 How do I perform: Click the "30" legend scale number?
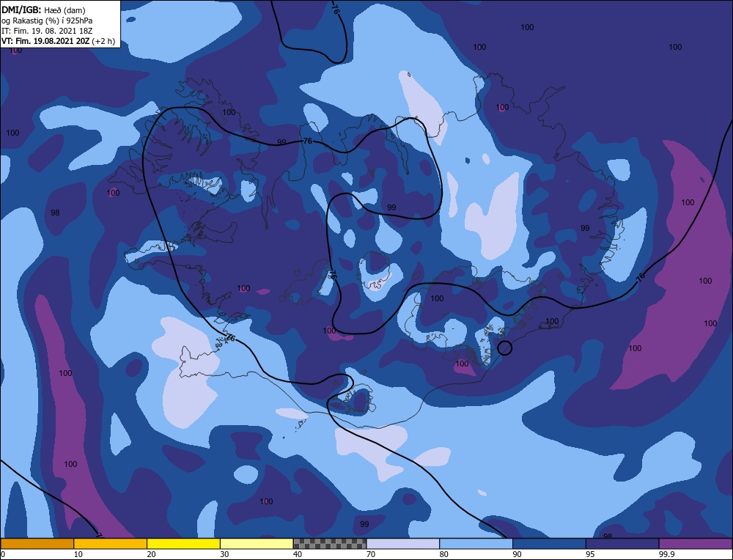[x=224, y=554]
